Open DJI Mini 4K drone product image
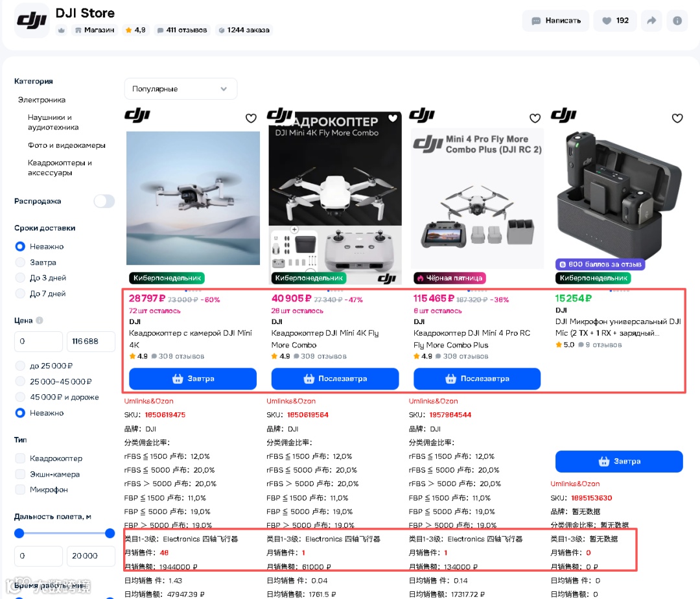This screenshot has width=700, height=599. (x=193, y=198)
